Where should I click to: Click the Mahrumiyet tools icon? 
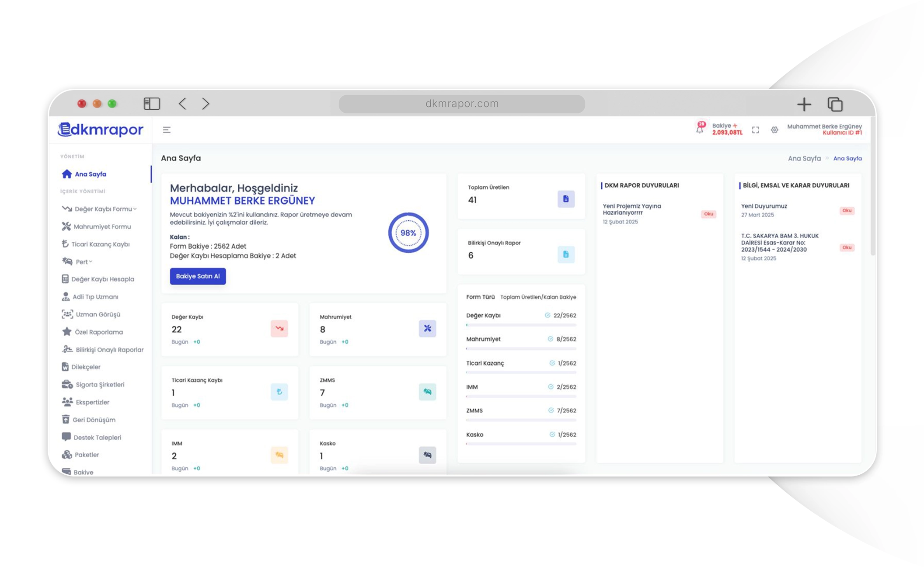point(427,328)
